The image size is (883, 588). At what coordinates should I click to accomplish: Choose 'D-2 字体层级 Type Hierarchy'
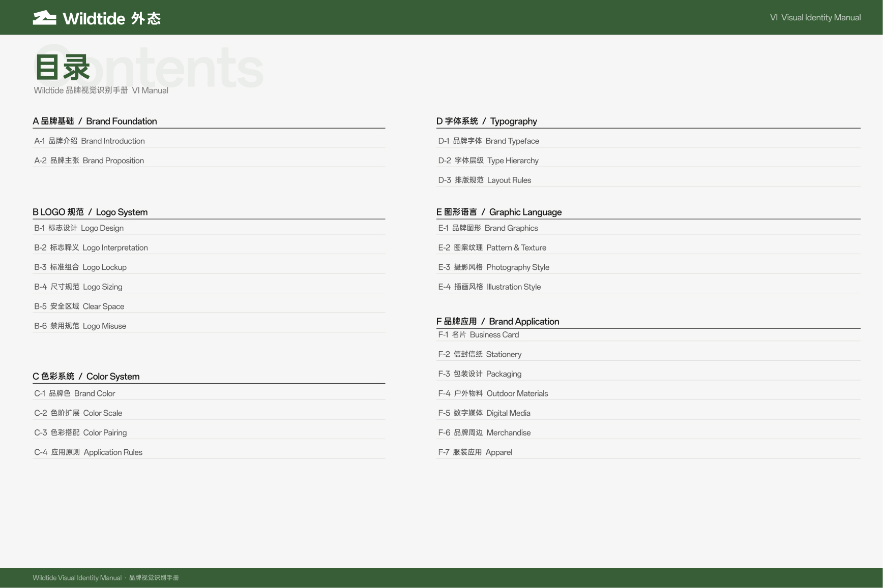point(488,161)
